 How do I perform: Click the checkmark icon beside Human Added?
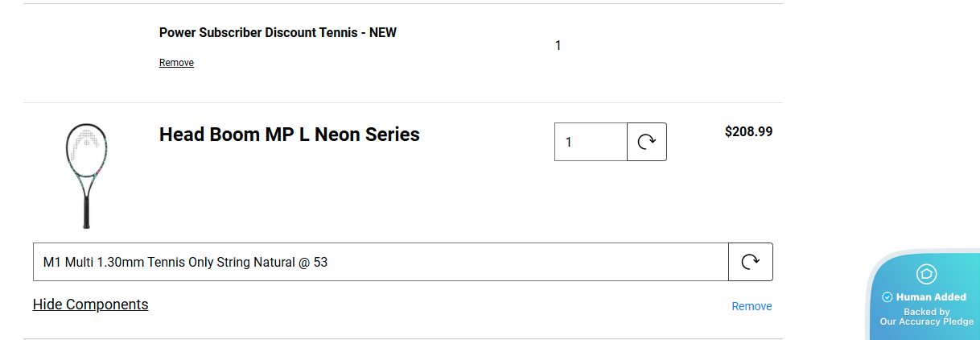point(887,297)
